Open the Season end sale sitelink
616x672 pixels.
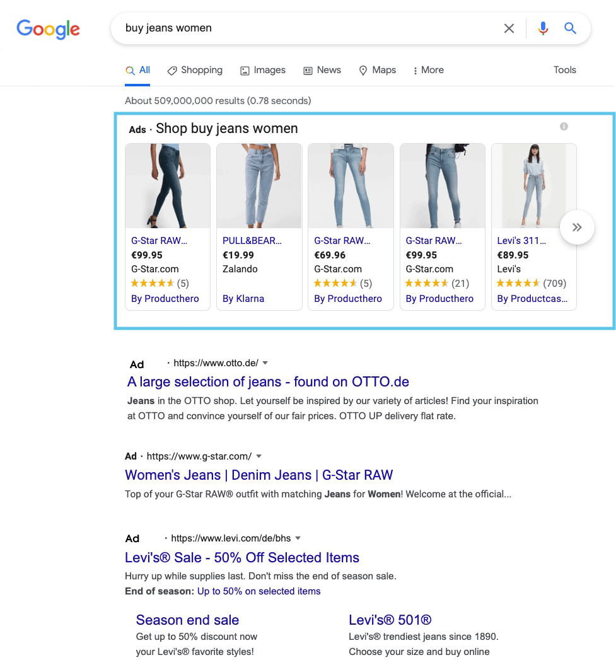[187, 620]
